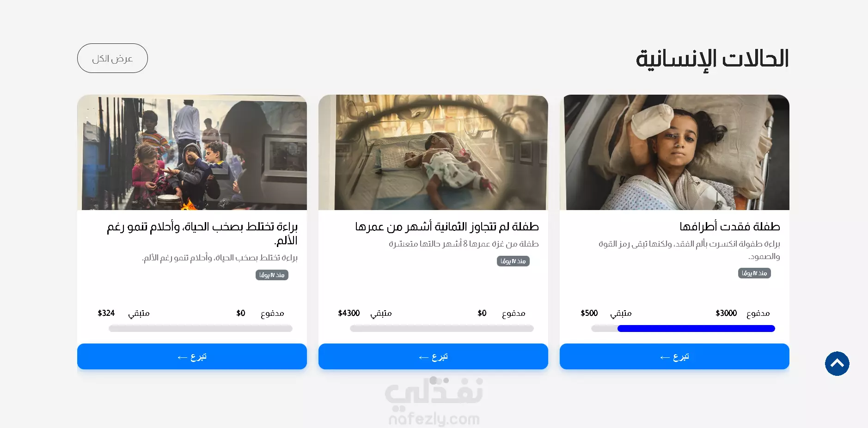Donate to the girl who lost limbs case

[674, 356]
